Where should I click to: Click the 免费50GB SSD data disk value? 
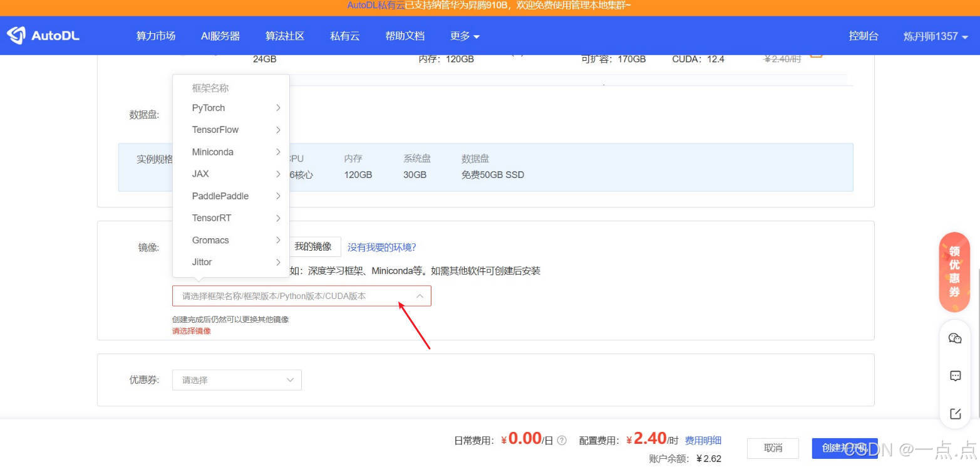point(493,175)
